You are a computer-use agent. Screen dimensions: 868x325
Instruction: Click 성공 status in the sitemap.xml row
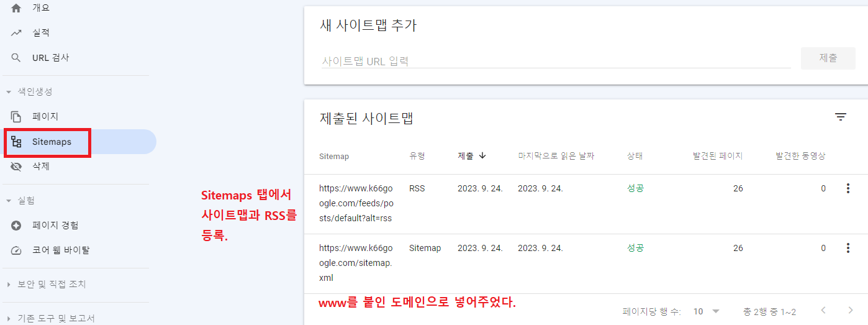click(636, 248)
